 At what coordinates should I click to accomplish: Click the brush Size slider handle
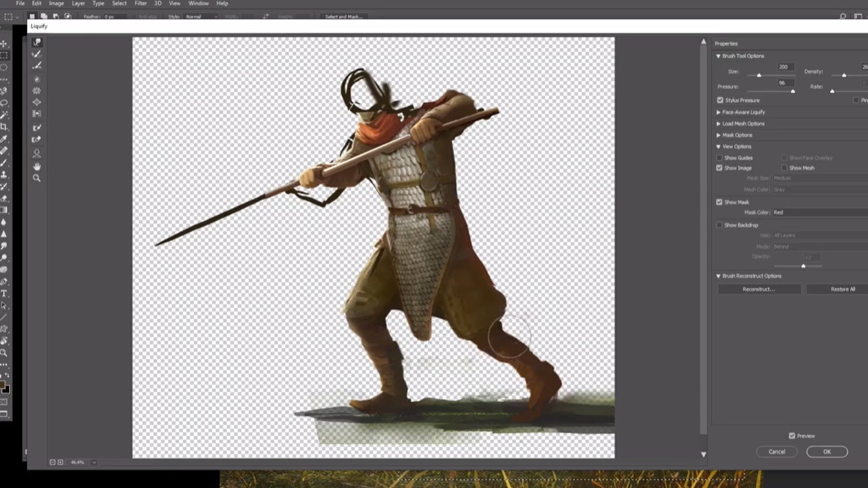coord(759,75)
